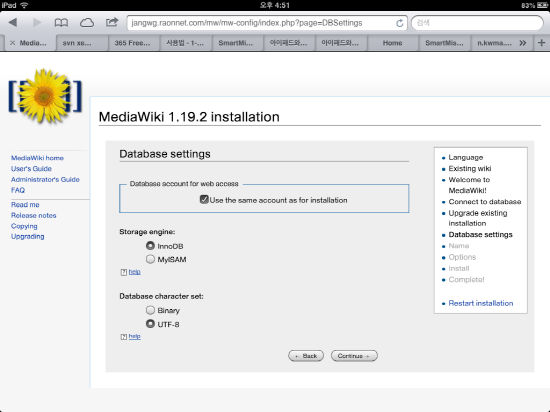Switch to the Home tab
This screenshot has width=550, height=412.
click(393, 43)
